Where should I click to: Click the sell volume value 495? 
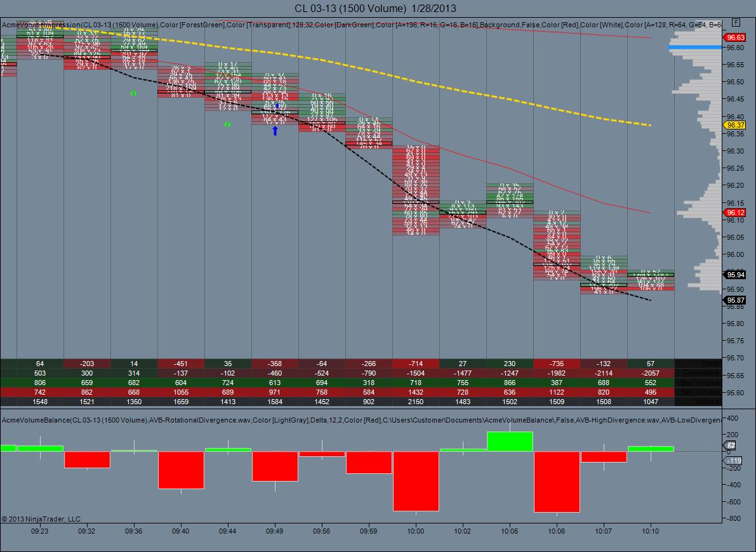(x=651, y=392)
